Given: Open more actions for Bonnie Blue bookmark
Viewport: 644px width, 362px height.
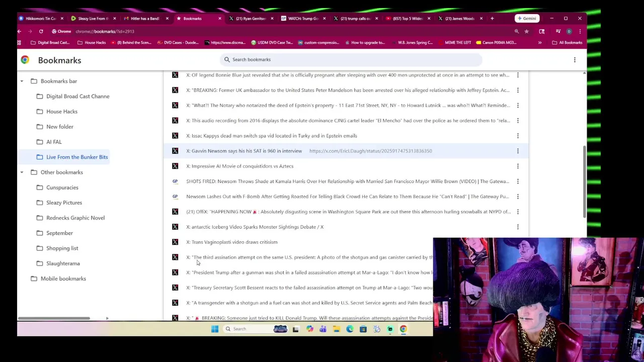Looking at the screenshot, I should (518, 75).
